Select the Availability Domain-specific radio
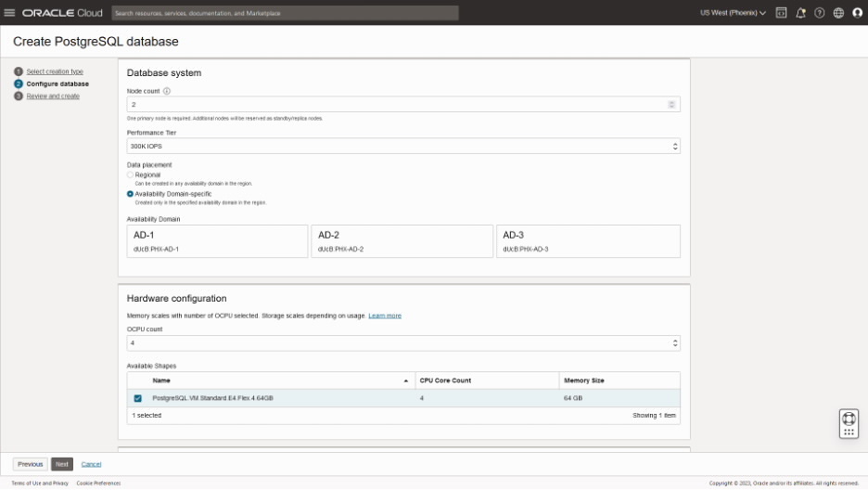 tap(130, 194)
